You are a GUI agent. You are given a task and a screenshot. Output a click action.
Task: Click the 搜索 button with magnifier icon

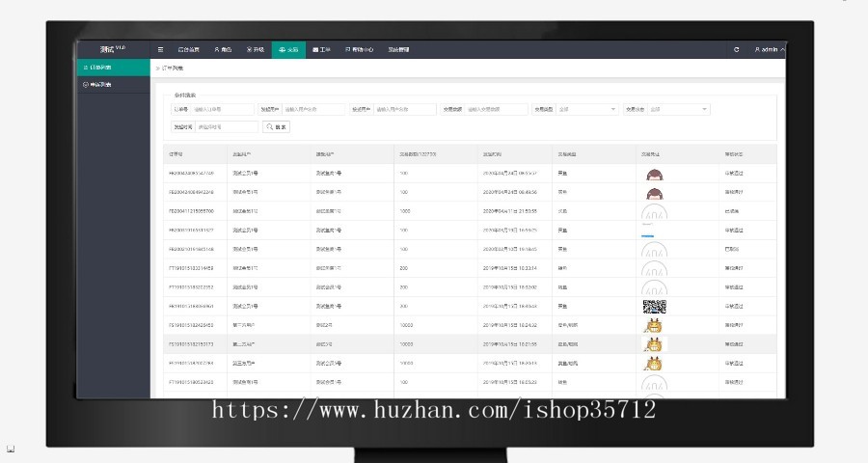[x=276, y=126]
